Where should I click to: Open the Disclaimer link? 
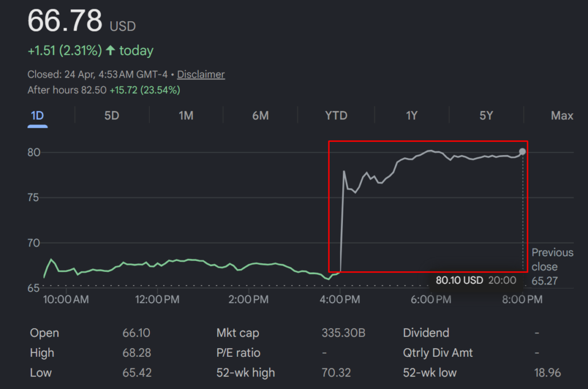[x=200, y=74]
